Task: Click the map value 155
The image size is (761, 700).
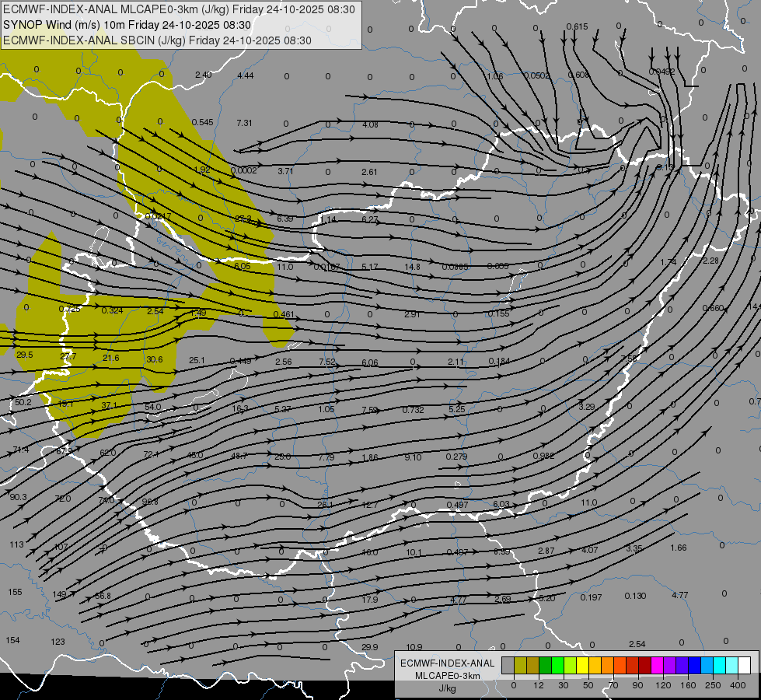Action: pos(15,592)
